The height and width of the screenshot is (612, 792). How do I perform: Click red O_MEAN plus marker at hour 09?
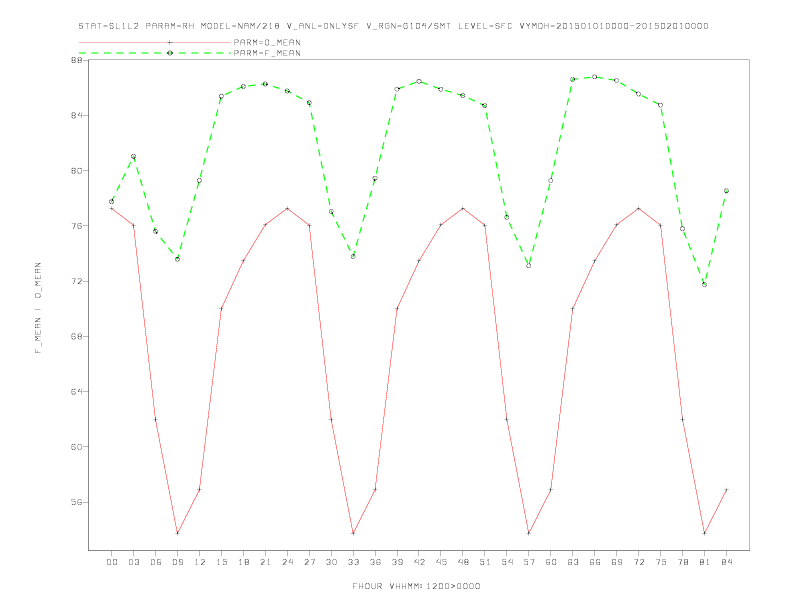coord(177,533)
